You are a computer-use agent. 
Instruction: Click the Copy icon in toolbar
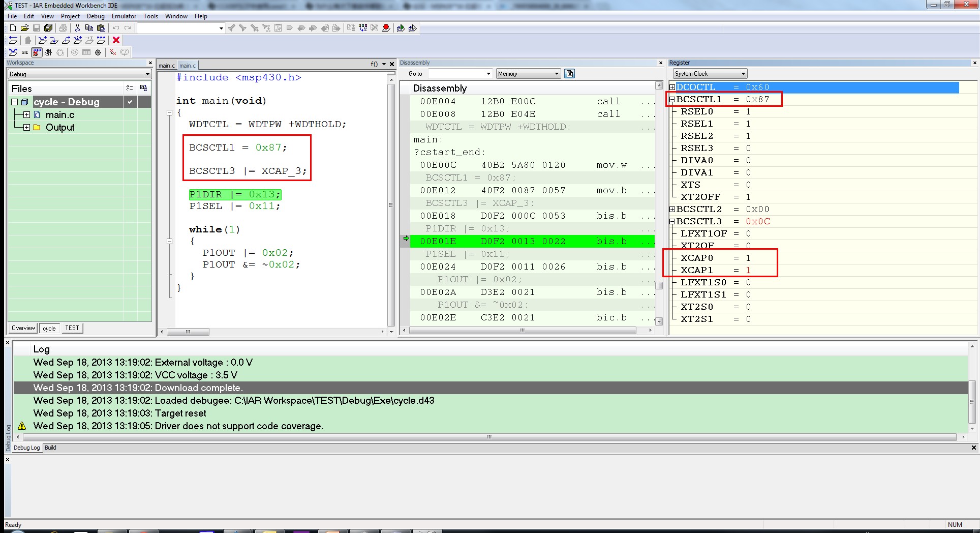point(89,28)
